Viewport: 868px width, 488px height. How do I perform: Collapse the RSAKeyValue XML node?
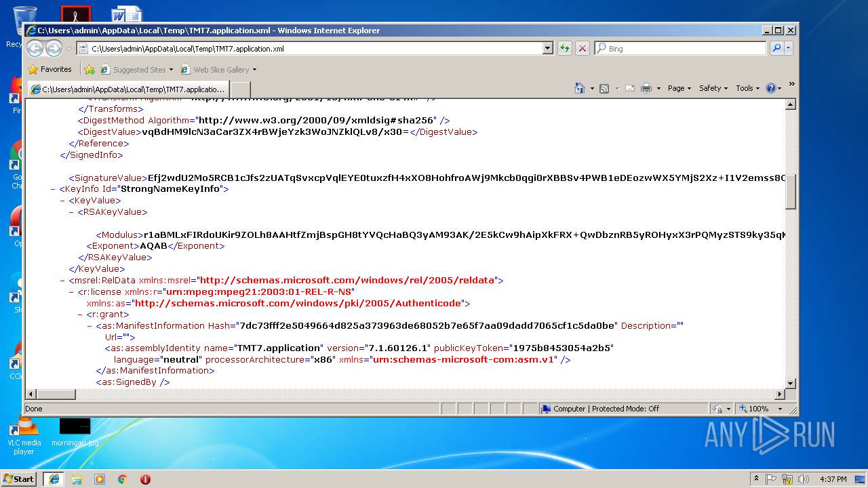71,212
